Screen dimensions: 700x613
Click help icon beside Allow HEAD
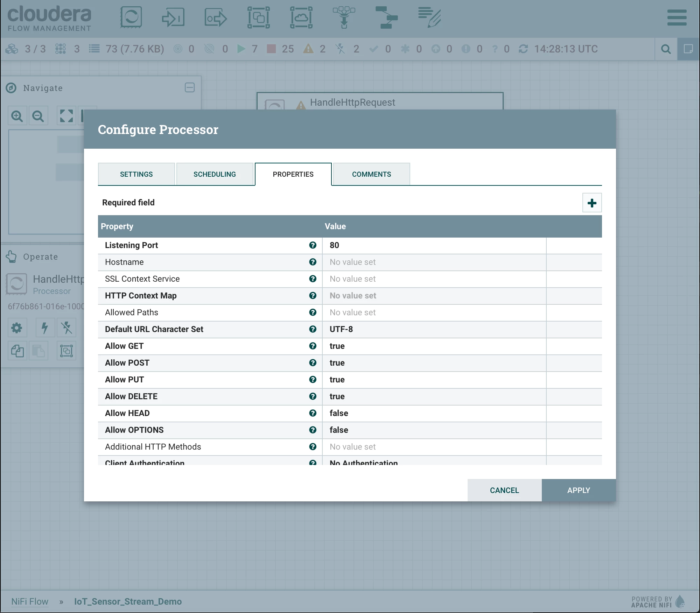point(313,413)
